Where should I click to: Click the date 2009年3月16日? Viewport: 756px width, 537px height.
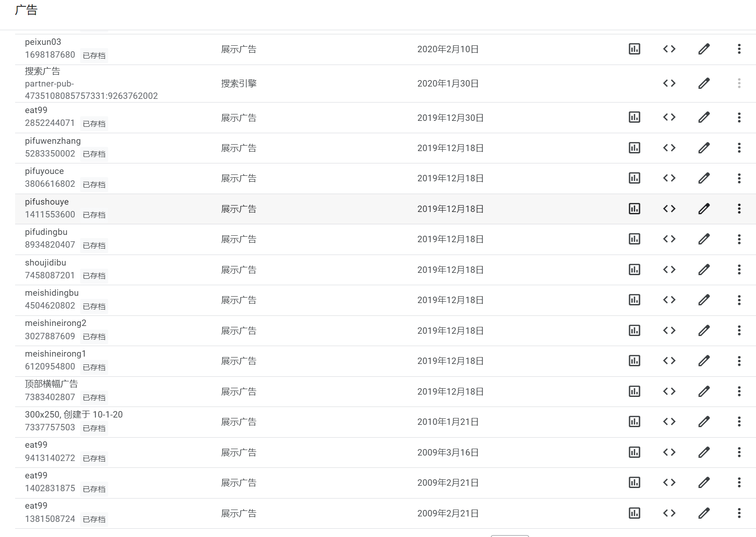448,453
